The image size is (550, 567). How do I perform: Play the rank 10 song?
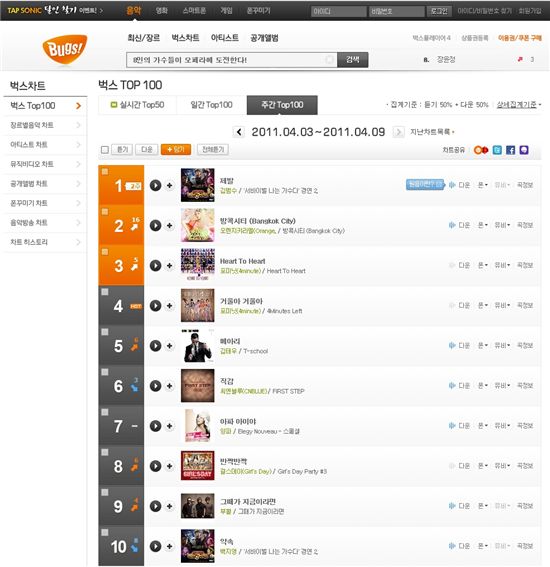point(155,546)
